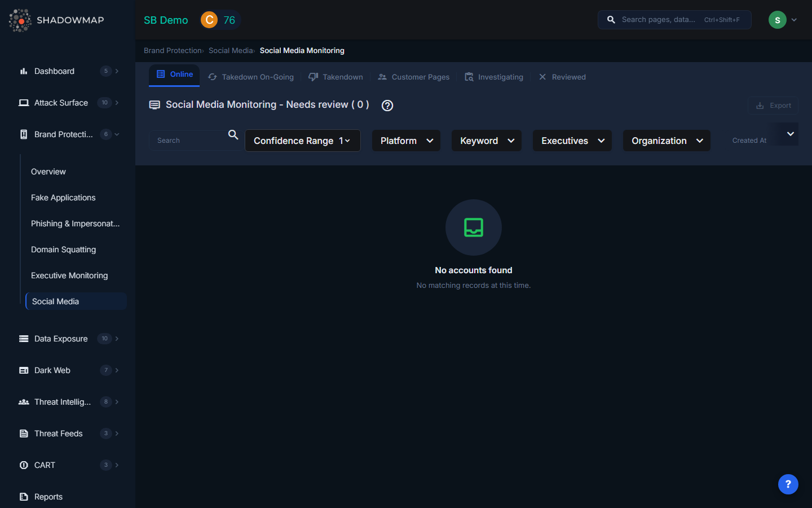
Task: Switch to the Takedown On-Going tab
Action: (251, 77)
